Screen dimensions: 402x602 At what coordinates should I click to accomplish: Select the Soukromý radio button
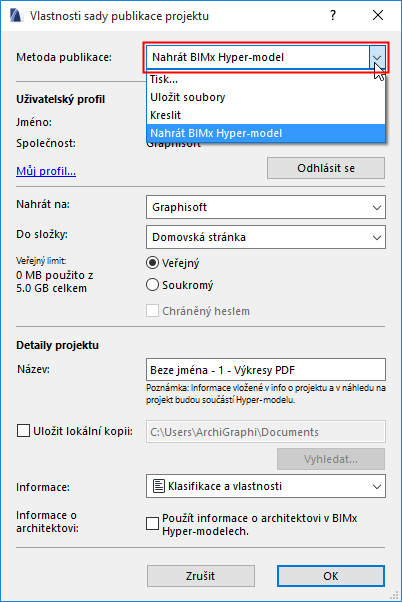pos(152,285)
